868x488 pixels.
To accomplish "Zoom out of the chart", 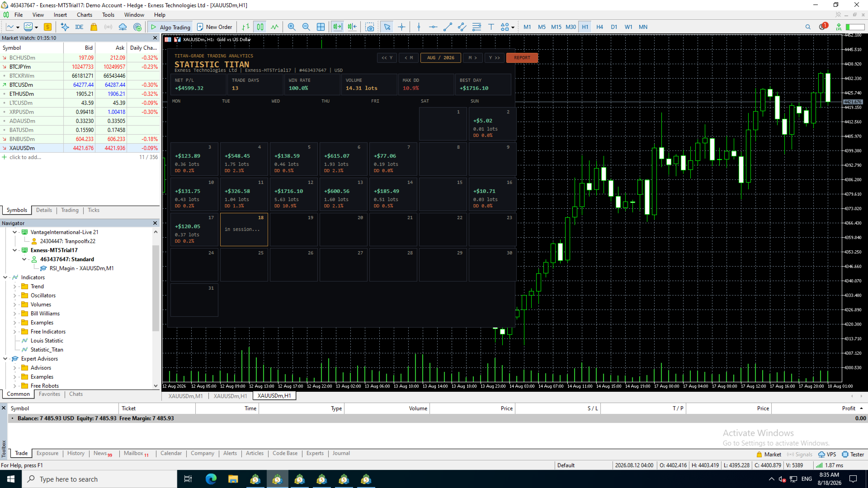I will click(306, 27).
